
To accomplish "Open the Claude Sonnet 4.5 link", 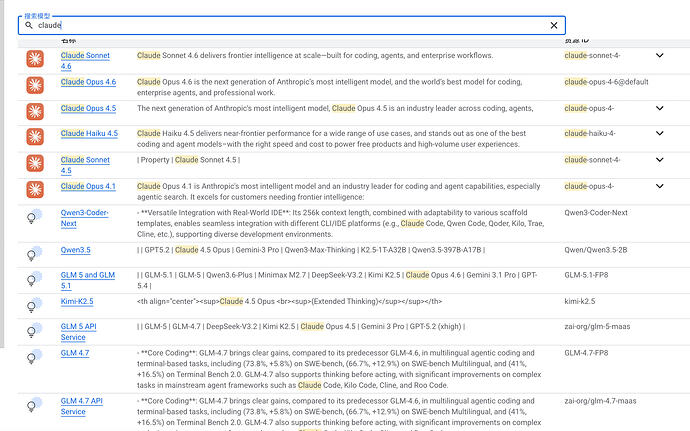I will (x=85, y=165).
